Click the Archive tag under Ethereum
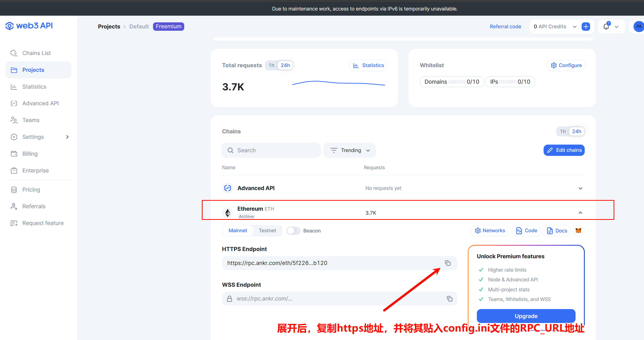 pos(246,216)
